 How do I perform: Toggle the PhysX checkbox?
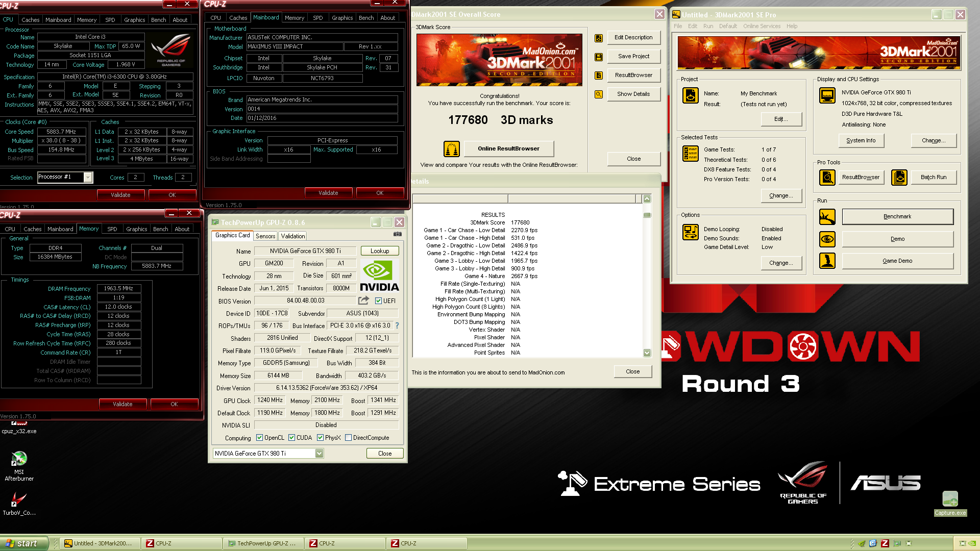tap(320, 438)
